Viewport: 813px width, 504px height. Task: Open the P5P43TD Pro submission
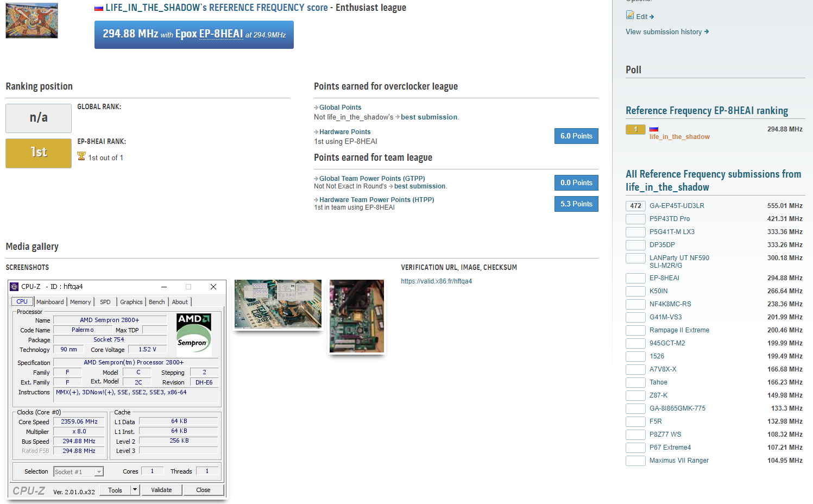coord(670,219)
